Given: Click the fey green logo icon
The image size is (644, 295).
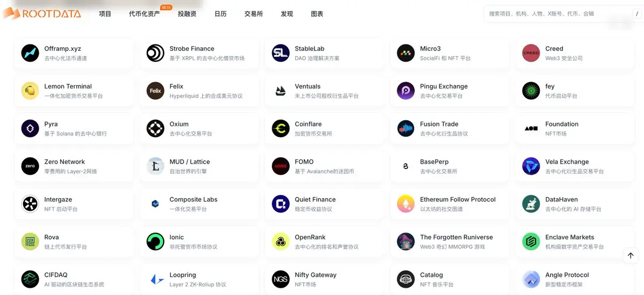Looking at the screenshot, I should 531,91.
